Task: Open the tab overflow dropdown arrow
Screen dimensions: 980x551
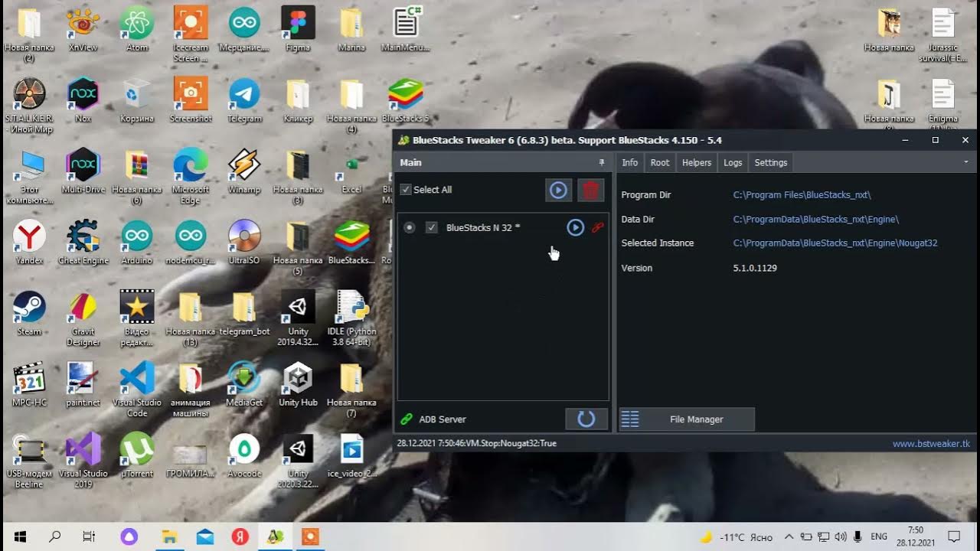Action: (x=966, y=162)
